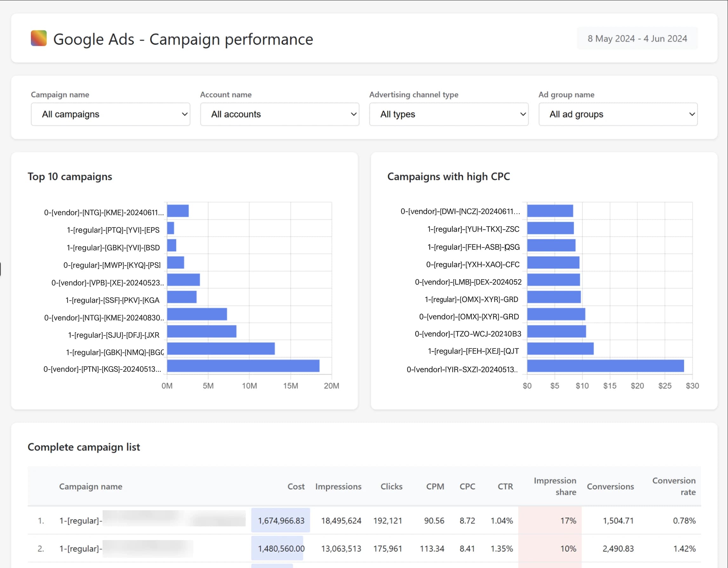Open the Campaign name dropdown

[x=110, y=114]
